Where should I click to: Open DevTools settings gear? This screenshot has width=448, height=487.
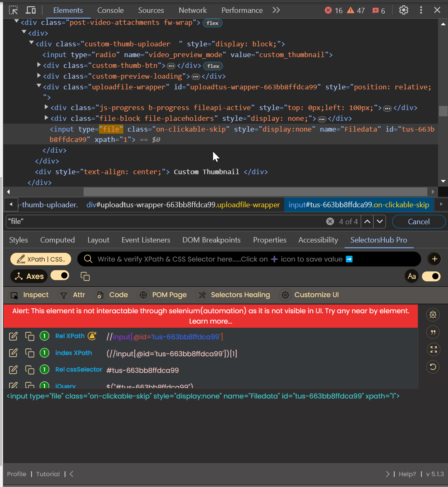[404, 10]
